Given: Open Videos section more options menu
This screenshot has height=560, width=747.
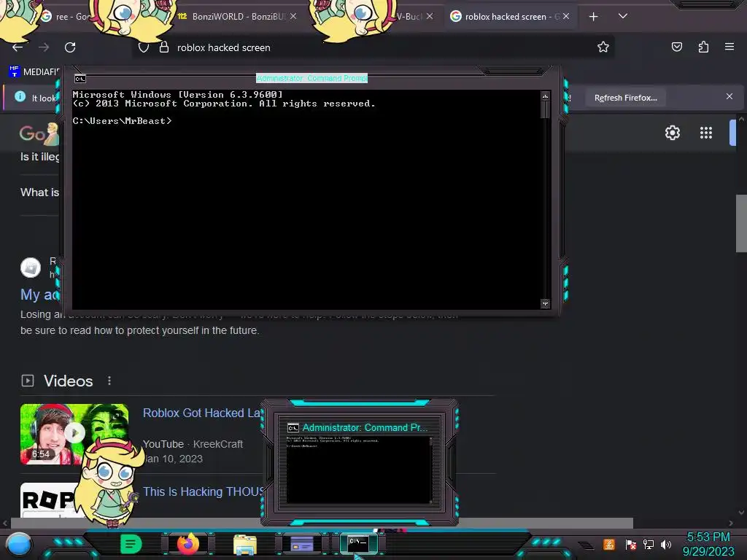Looking at the screenshot, I should click(x=109, y=381).
